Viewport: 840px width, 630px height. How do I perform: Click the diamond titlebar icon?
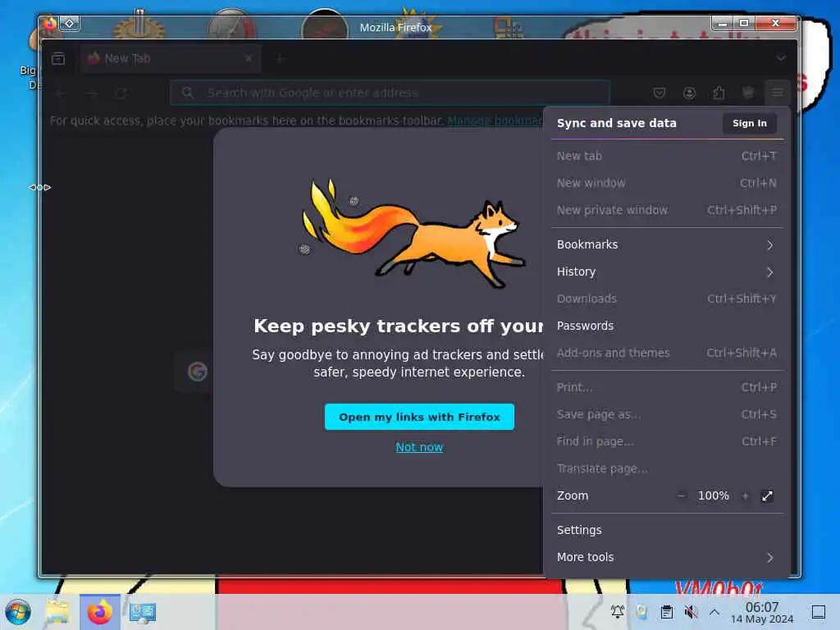69,24
